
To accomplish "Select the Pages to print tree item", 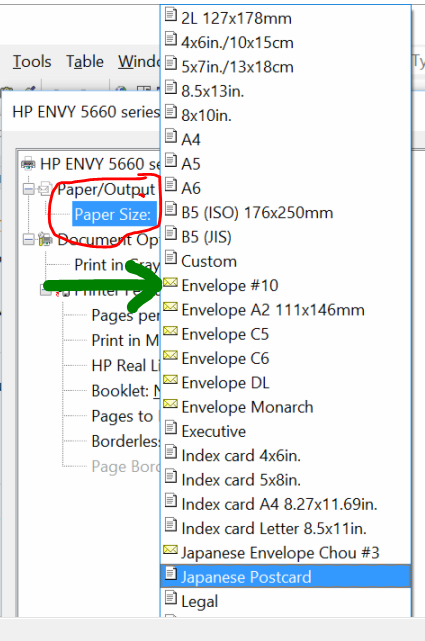I will coord(125,417).
